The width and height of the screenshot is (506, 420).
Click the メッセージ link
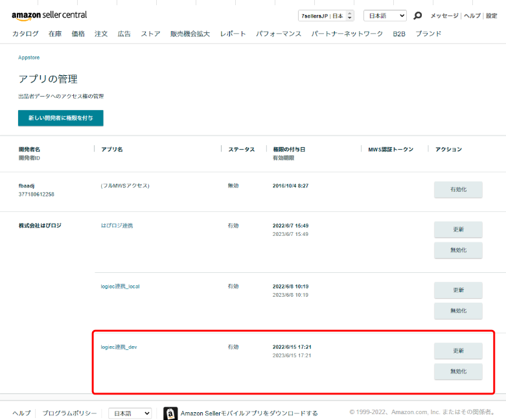pyautogui.click(x=444, y=16)
